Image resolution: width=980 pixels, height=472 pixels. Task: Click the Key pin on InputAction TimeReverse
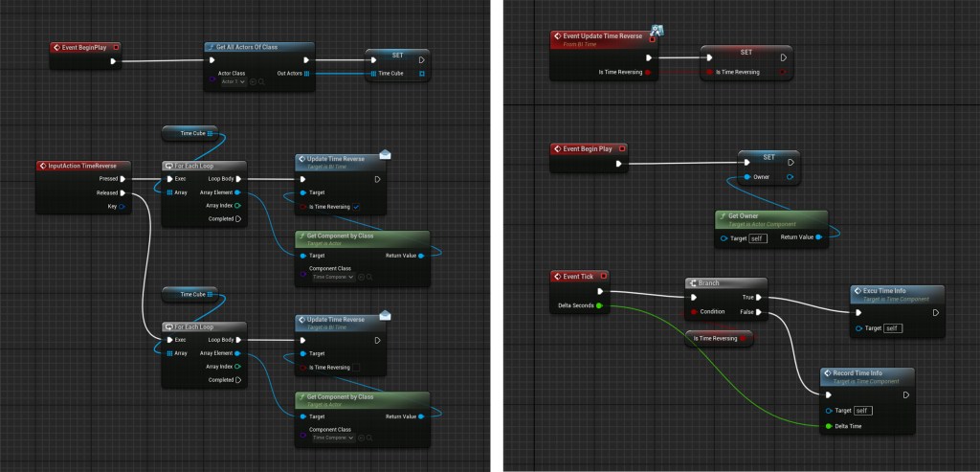point(122,206)
